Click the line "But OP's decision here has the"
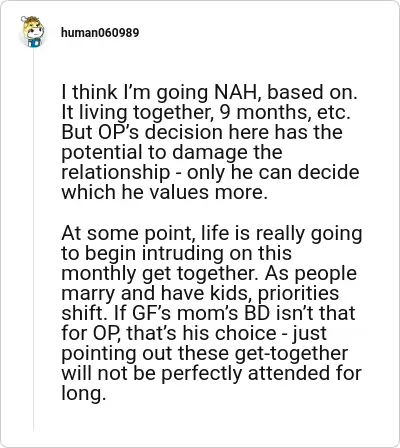Viewport: 400px width, 448px height. click(x=202, y=132)
